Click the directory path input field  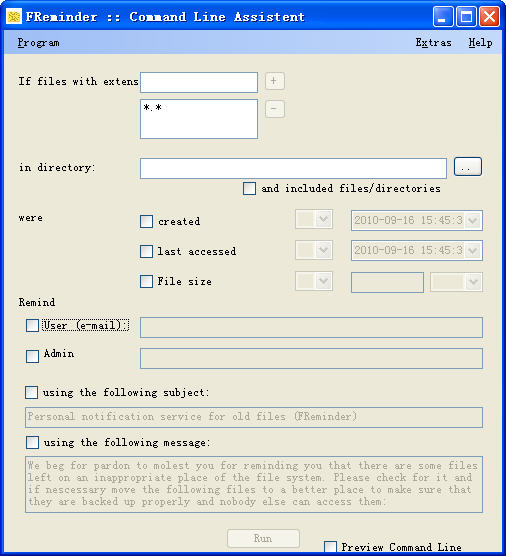coord(293,168)
